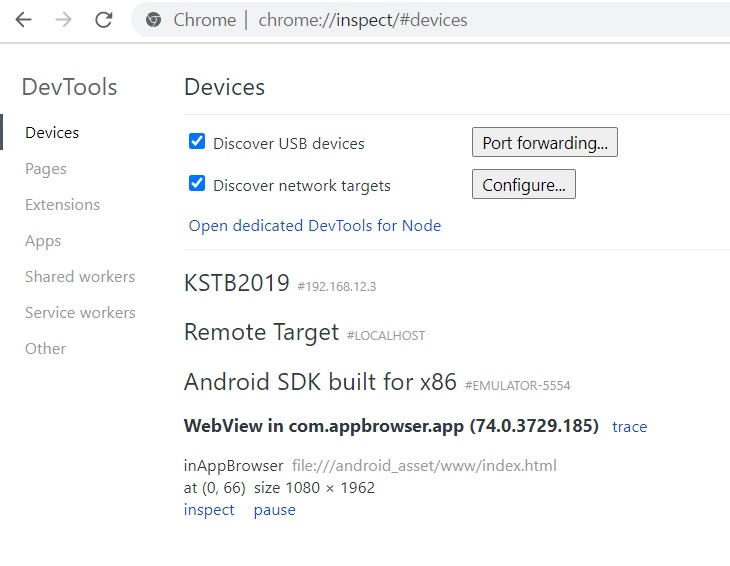
Task: Open the Extensions section
Action: click(62, 205)
